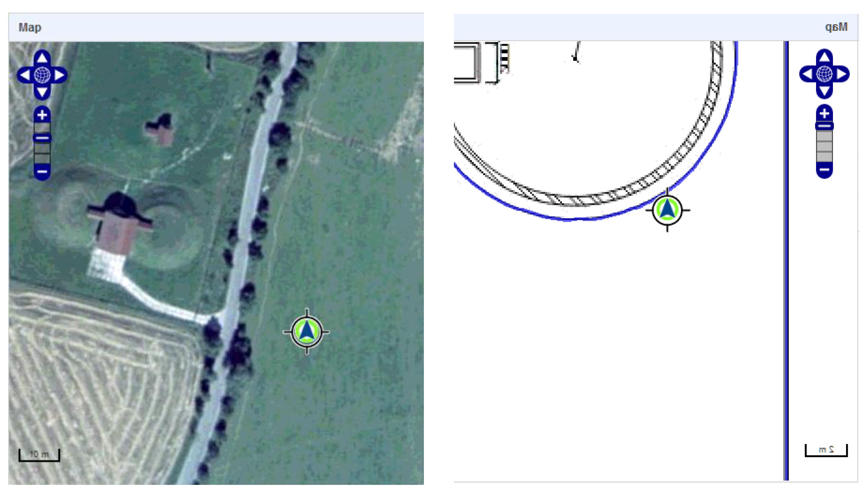Pan down in the satellite map
This screenshot has width=868, height=496.
click(x=42, y=92)
